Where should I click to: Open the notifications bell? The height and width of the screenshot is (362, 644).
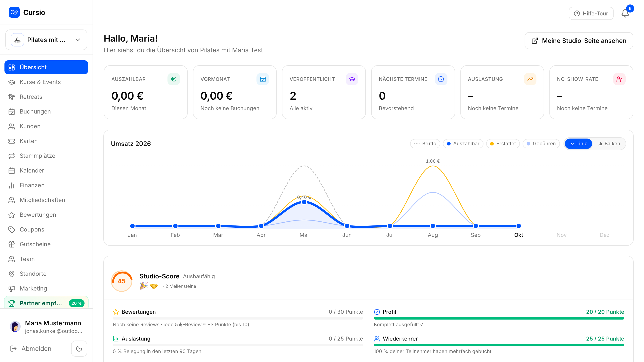tap(625, 13)
